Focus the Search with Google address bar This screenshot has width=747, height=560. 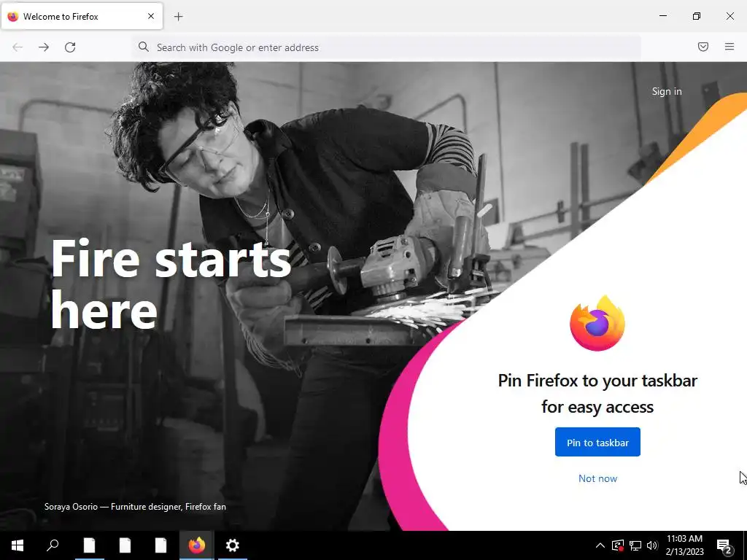pyautogui.click(x=387, y=47)
